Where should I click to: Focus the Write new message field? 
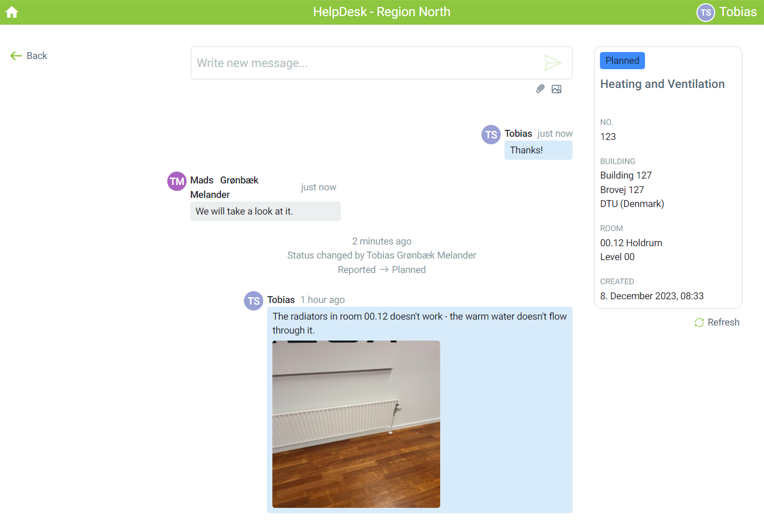[x=365, y=63]
